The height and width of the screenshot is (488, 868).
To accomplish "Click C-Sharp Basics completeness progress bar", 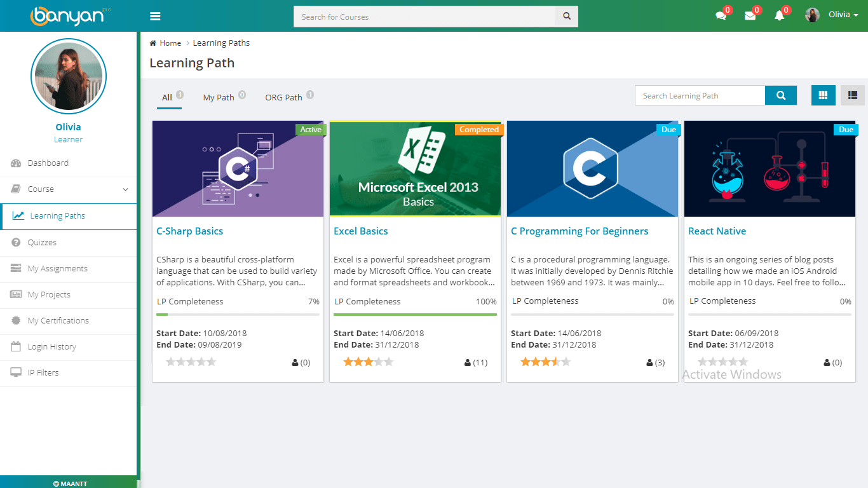I will click(x=238, y=315).
